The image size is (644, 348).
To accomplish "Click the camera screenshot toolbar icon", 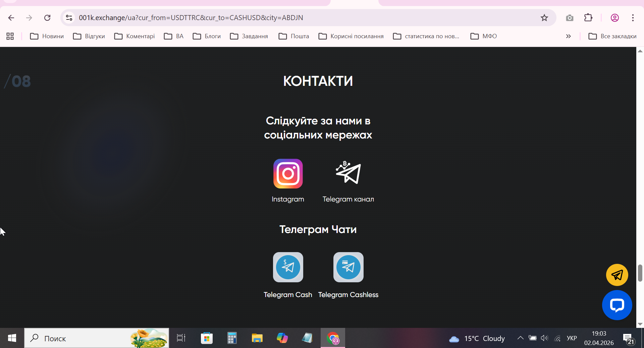I will (x=570, y=18).
